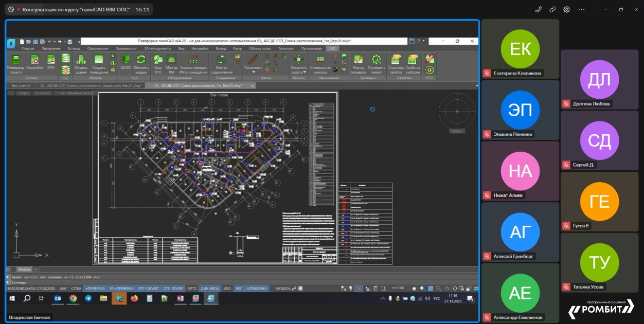Click the УГО edit pencil icon
Viewport: 644px width, 324px height.
(x=430, y=58)
